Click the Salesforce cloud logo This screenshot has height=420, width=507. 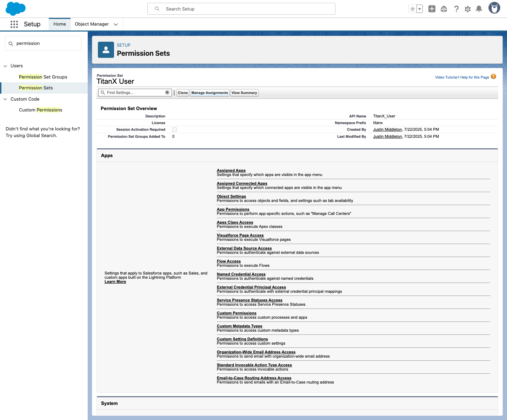(x=16, y=9)
